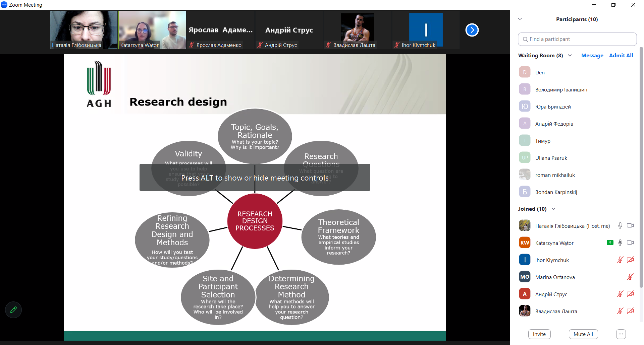This screenshot has height=345, width=644.
Task: Collapse the Joined participants list
Action: click(553, 209)
